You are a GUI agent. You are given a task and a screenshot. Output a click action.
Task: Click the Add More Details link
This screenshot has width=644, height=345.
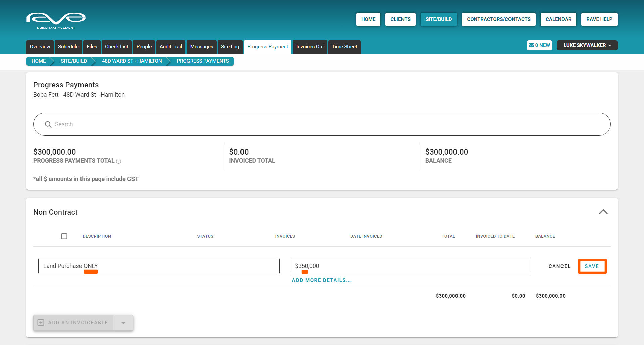pyautogui.click(x=322, y=280)
